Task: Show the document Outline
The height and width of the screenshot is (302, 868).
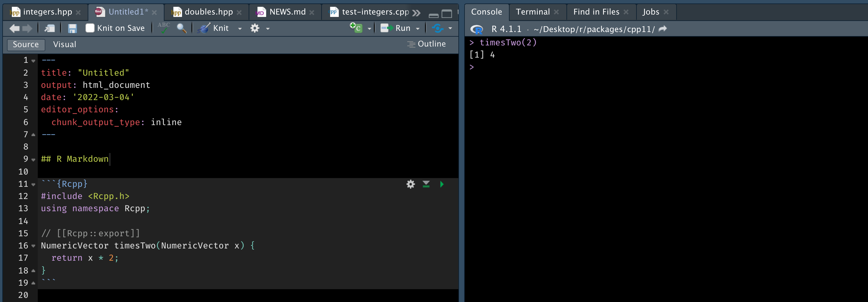Action: (x=426, y=44)
